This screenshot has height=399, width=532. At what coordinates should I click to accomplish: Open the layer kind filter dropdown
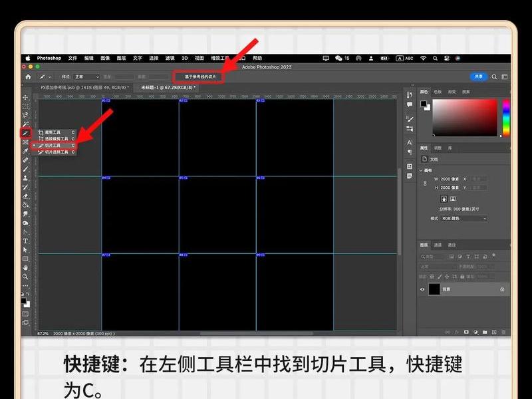[433, 257]
